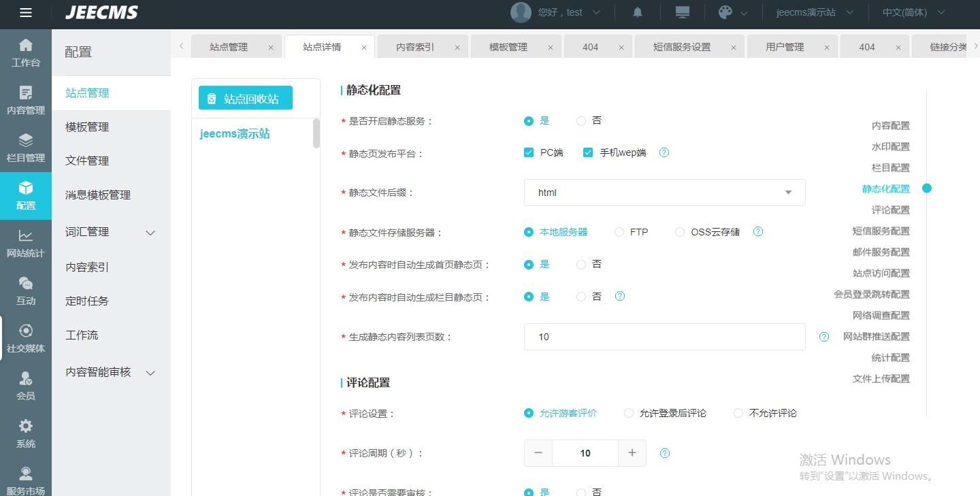Uncheck the 手机wep端 checkbox

click(x=588, y=153)
